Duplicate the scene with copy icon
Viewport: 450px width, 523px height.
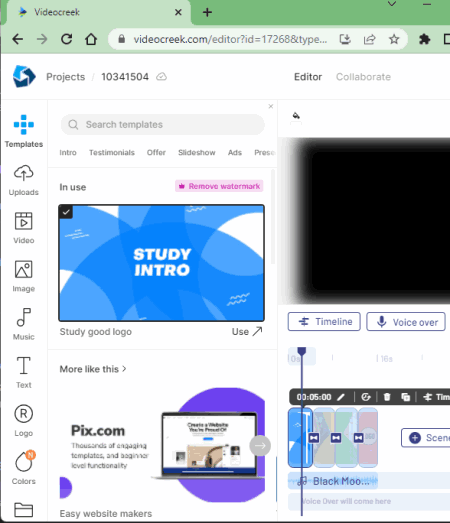pyautogui.click(x=405, y=397)
